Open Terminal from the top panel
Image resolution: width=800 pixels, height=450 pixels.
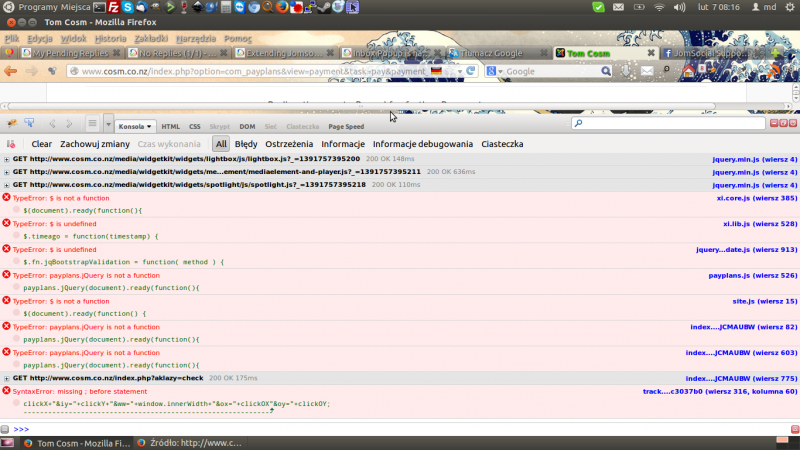coord(99,7)
